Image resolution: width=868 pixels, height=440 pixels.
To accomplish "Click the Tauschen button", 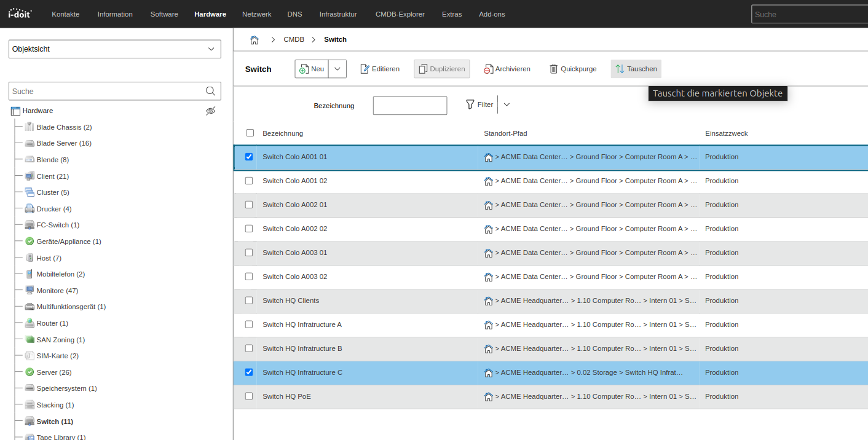I will pos(636,69).
